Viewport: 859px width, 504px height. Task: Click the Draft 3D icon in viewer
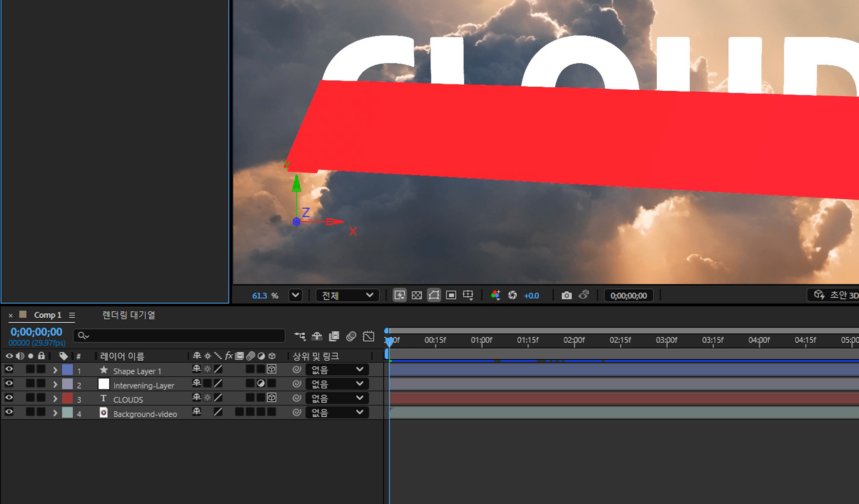pyautogui.click(x=819, y=295)
